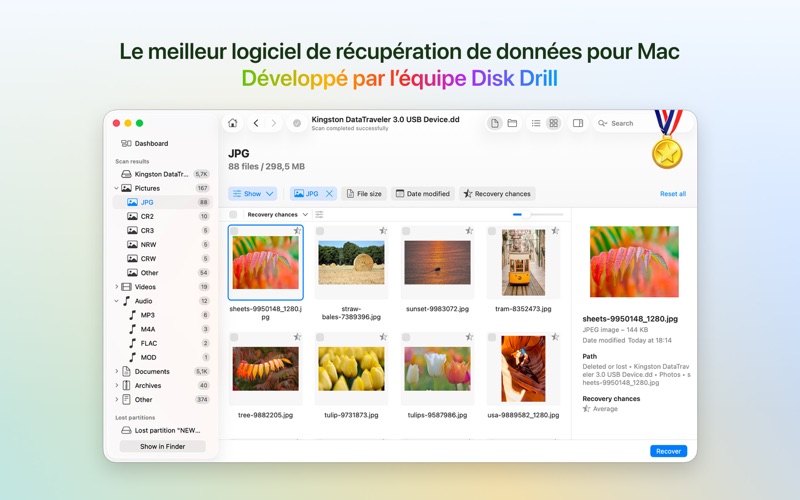Toggle the preview side panel icon
The image size is (800, 500).
tap(578, 123)
